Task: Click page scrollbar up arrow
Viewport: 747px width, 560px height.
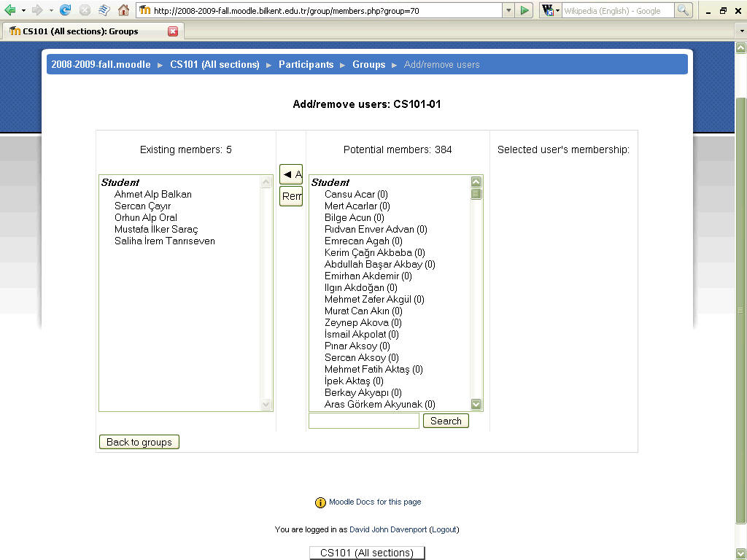Action: tap(741, 47)
